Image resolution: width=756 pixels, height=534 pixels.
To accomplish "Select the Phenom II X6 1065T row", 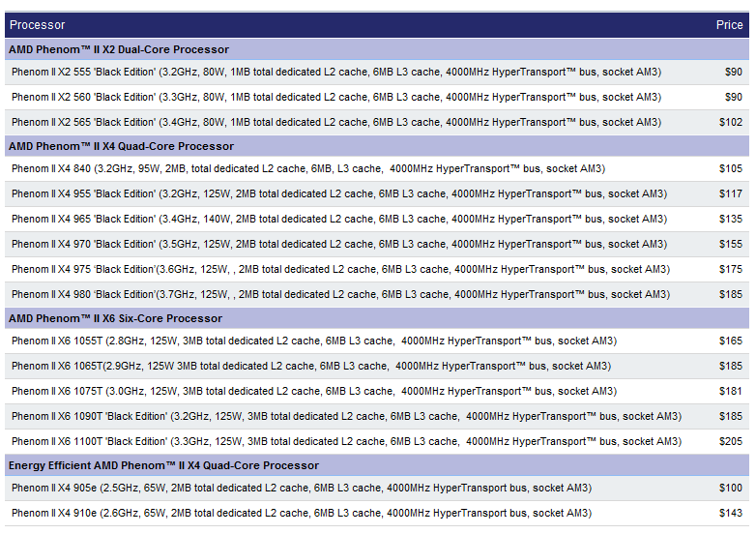I will point(377,366).
